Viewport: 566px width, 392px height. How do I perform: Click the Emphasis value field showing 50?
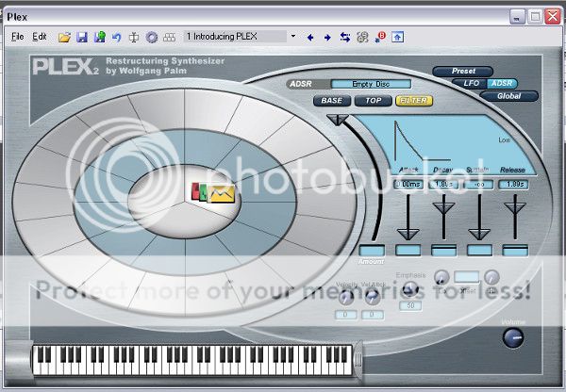(410, 306)
